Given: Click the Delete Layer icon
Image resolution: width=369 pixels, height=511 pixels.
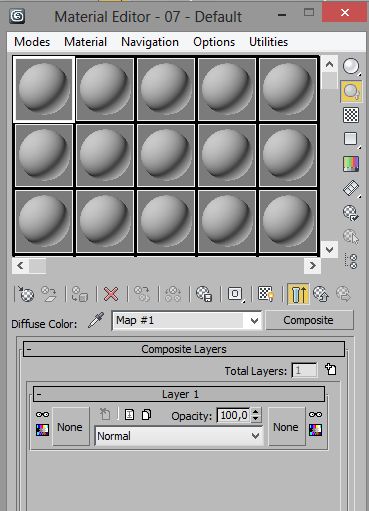Looking at the screenshot, I should 105,414.
